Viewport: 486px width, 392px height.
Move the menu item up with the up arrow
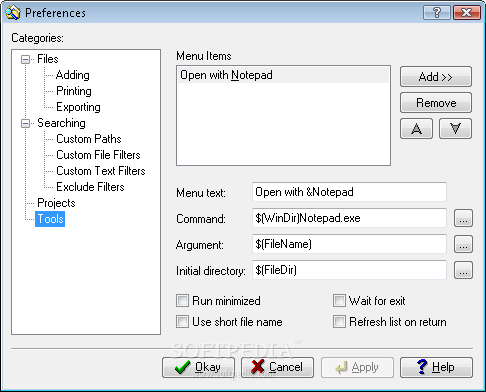tap(416, 128)
